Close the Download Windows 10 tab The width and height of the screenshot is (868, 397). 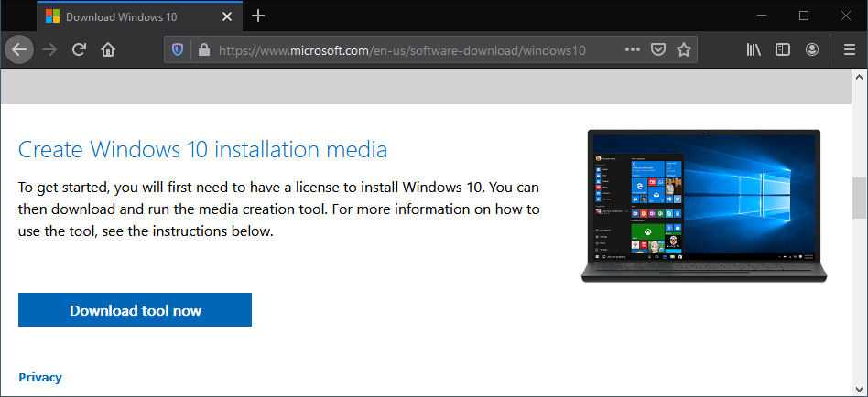point(227,16)
